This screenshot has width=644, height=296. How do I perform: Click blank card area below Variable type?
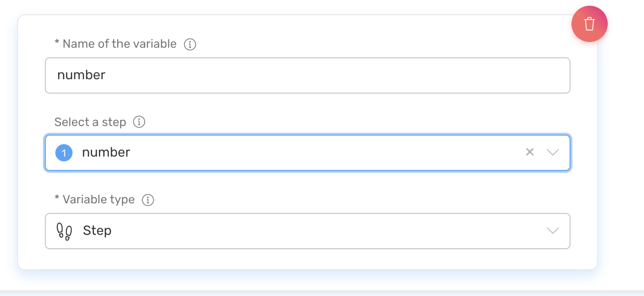[x=305, y=259]
